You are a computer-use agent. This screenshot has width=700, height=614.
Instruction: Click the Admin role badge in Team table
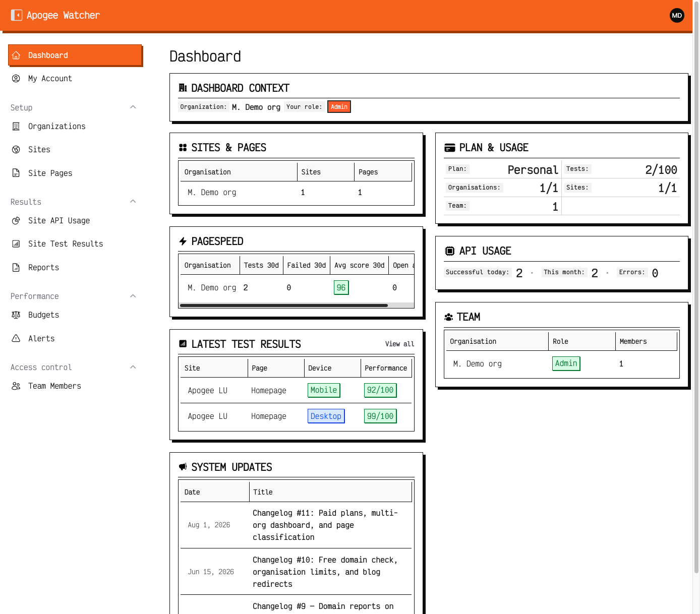(x=566, y=363)
